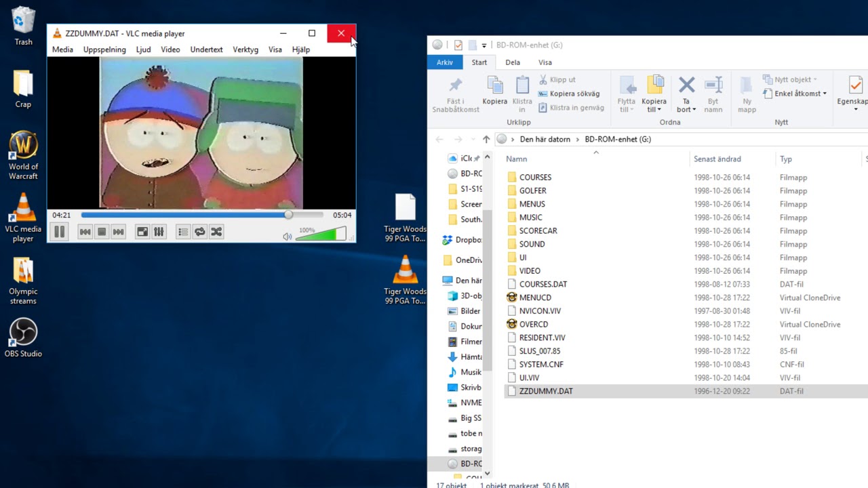The image size is (868, 488).
Task: Switch to the Visa ribbon tab
Action: [x=545, y=62]
